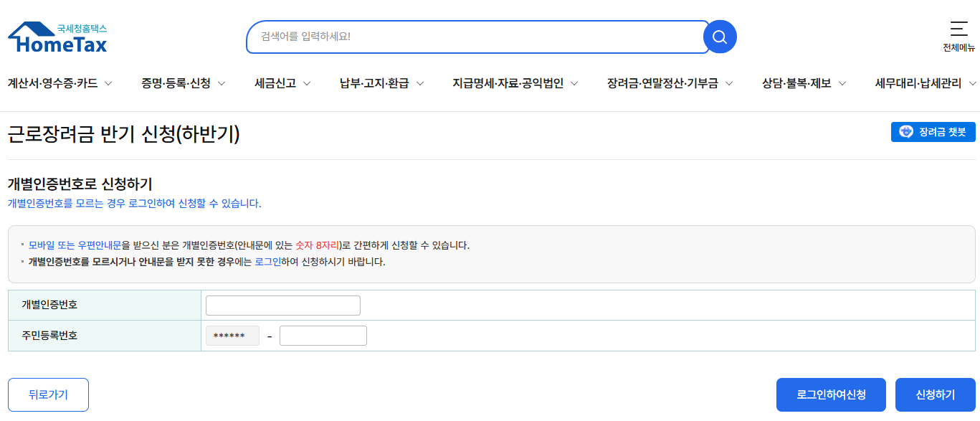The height and width of the screenshot is (421, 980).
Task: Focus the 주민등록번호 back-digits input field
Action: pos(323,336)
